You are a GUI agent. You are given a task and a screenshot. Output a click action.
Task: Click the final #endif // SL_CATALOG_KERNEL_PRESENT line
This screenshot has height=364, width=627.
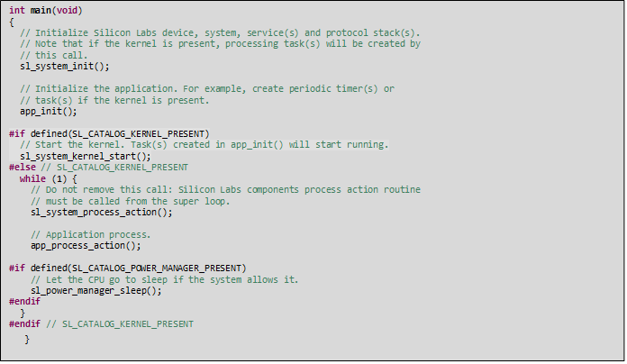[x=101, y=323]
